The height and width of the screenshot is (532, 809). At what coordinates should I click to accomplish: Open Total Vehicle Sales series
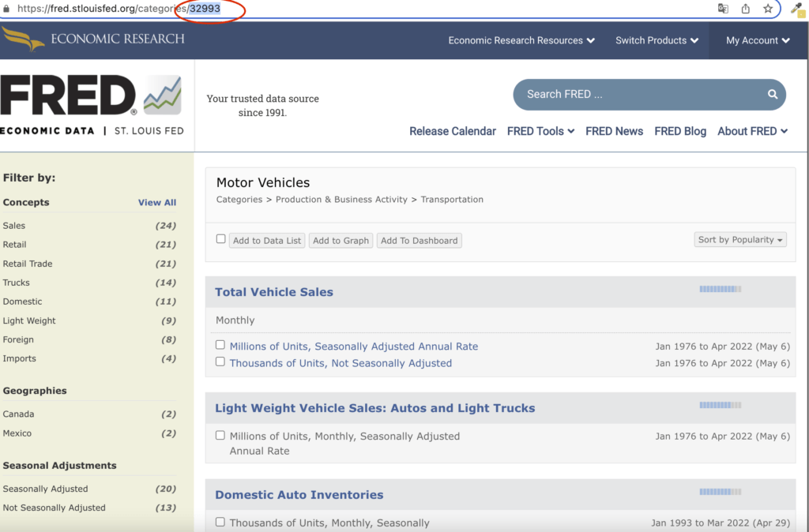coord(274,292)
